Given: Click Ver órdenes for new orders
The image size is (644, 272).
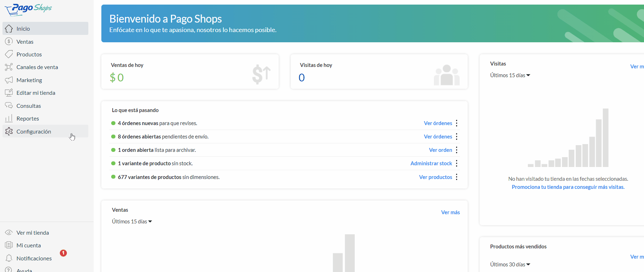Looking at the screenshot, I should [438, 123].
